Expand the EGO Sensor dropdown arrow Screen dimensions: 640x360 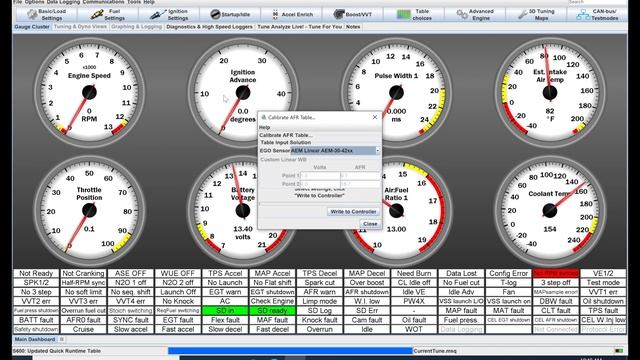tap(378, 151)
